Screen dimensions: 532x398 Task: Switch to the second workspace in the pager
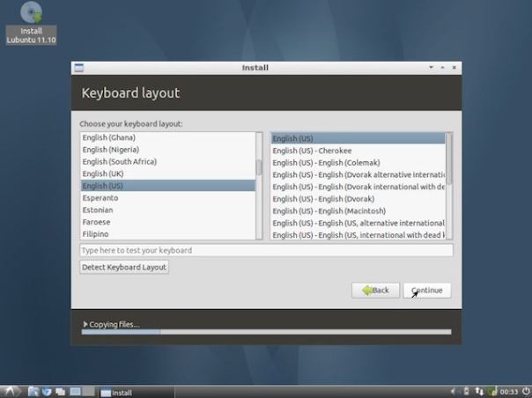pos(89,392)
